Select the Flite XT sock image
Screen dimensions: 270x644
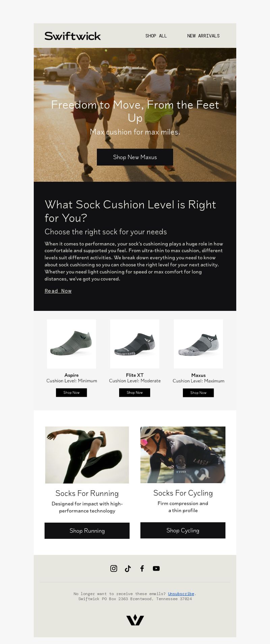click(x=135, y=344)
